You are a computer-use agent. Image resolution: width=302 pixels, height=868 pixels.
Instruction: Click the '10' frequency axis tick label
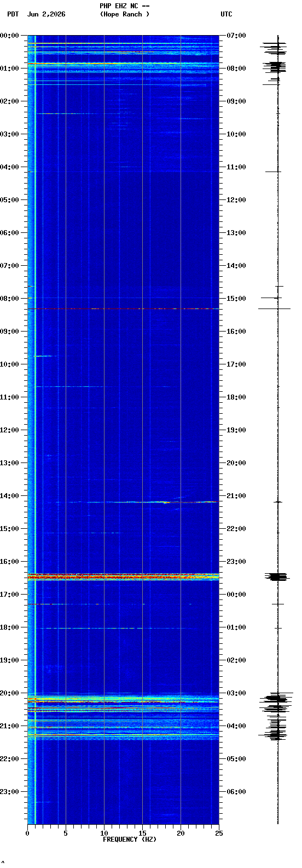104,833
